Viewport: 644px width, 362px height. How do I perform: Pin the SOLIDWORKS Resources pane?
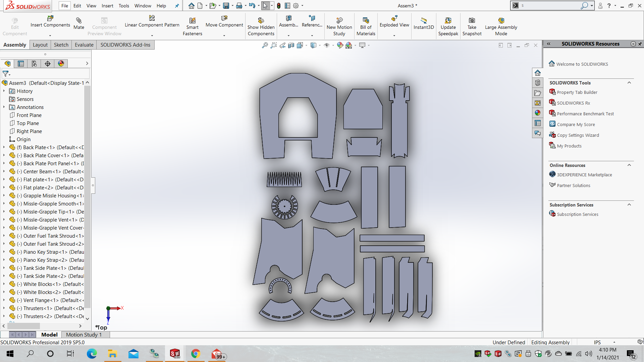tap(640, 44)
